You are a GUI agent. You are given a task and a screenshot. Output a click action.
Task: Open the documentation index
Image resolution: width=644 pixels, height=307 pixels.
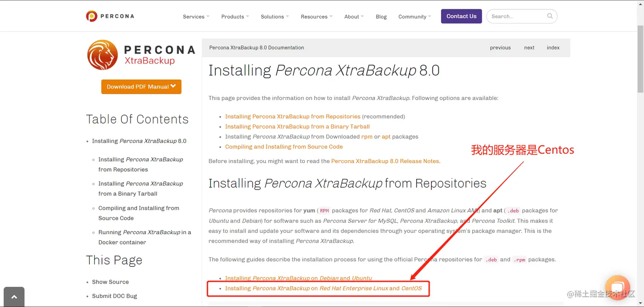[553, 48]
